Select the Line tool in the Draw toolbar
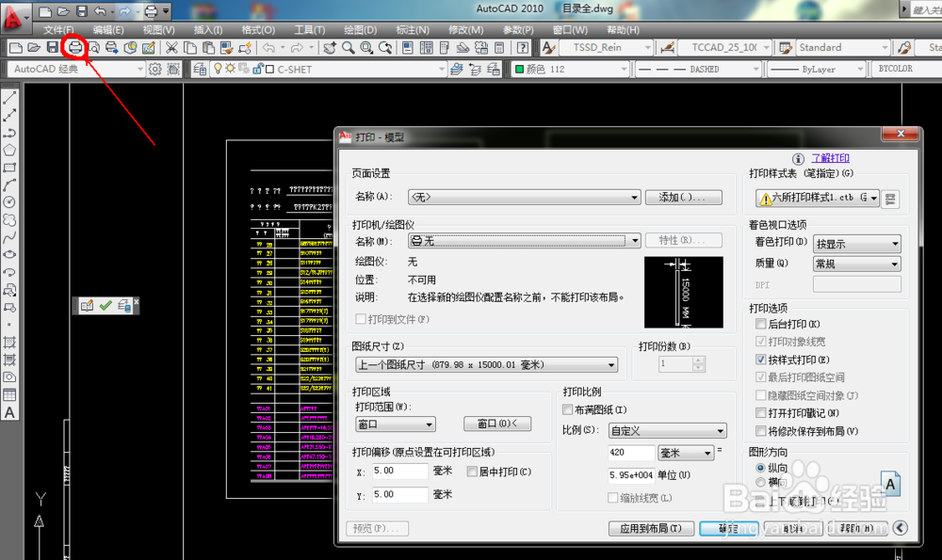Image resolution: width=942 pixels, height=560 pixels. click(x=9, y=98)
